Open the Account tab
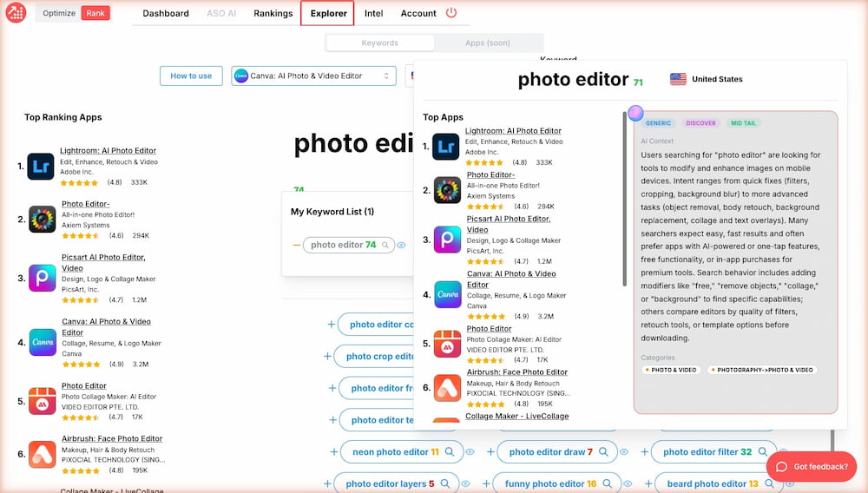This screenshot has height=493, width=868. click(x=418, y=13)
